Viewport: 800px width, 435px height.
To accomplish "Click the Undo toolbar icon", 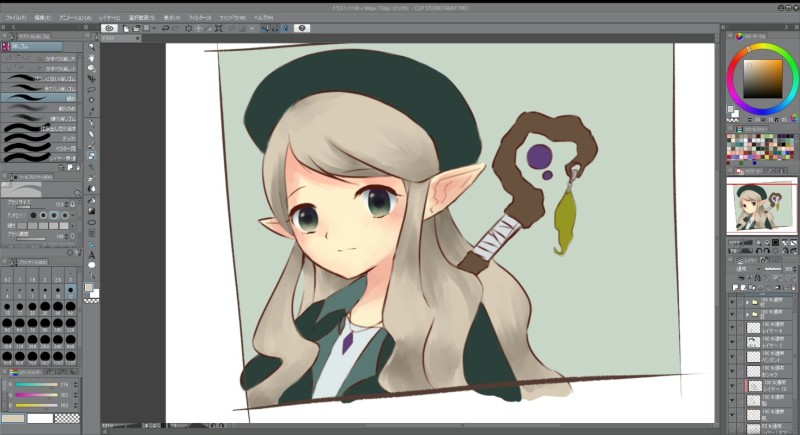I will point(165,29).
